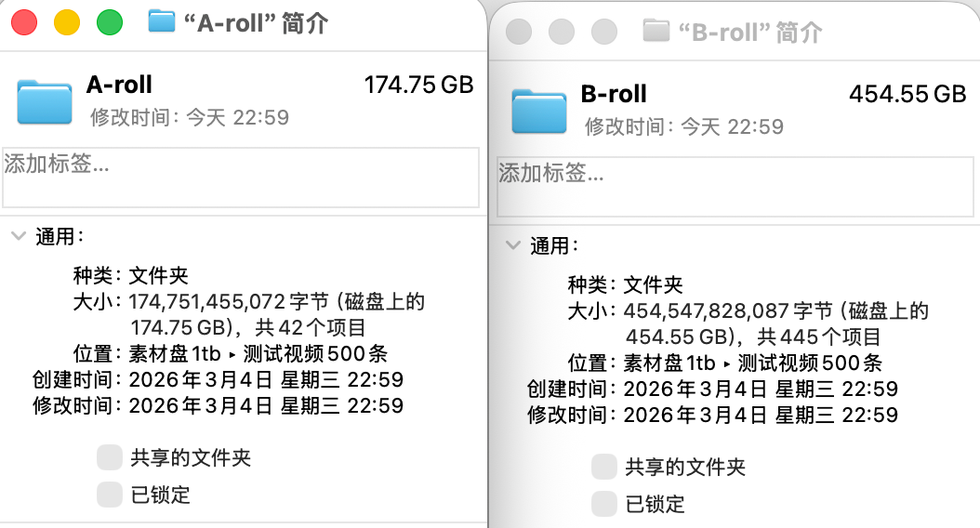Zoom the A-roll info window with green button
980x528 pixels.
point(110,22)
